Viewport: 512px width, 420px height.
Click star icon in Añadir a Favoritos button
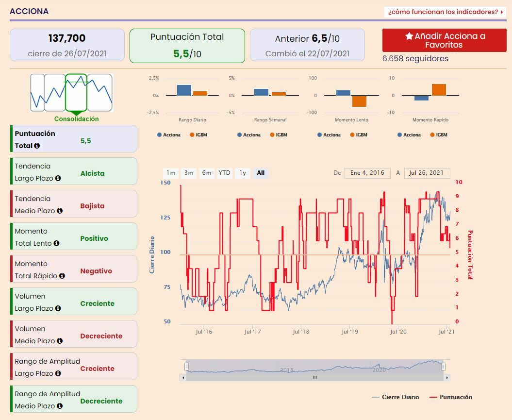409,36
